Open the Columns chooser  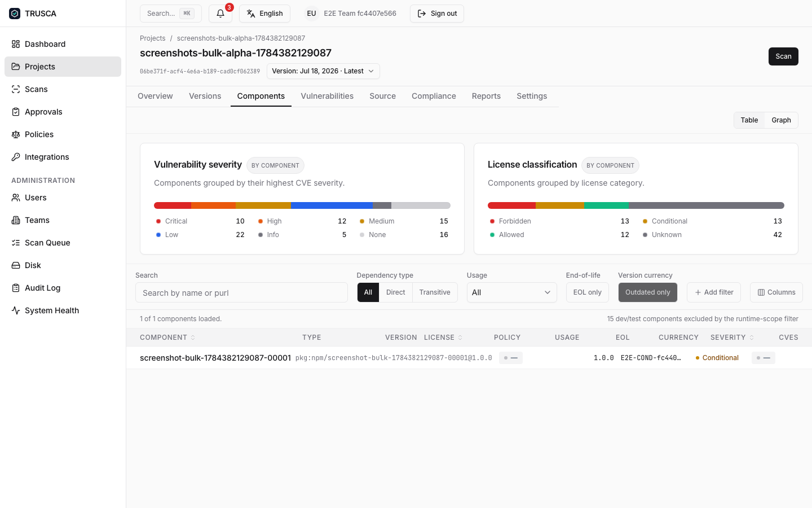pyautogui.click(x=776, y=292)
